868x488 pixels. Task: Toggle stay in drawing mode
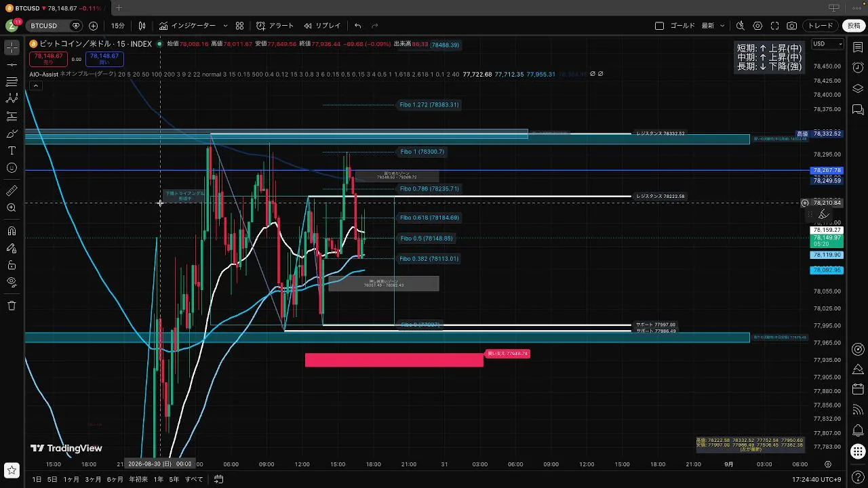coord(12,248)
